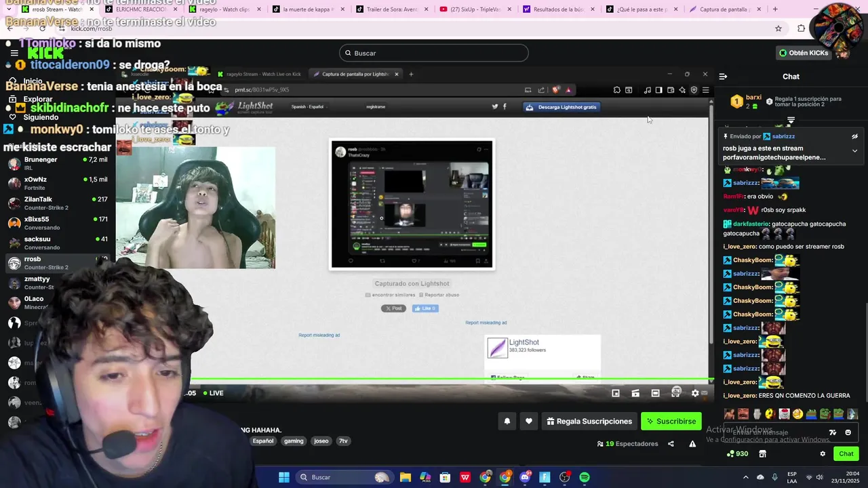Click the LIVE indicator in player
868x488 pixels.
coord(213,393)
